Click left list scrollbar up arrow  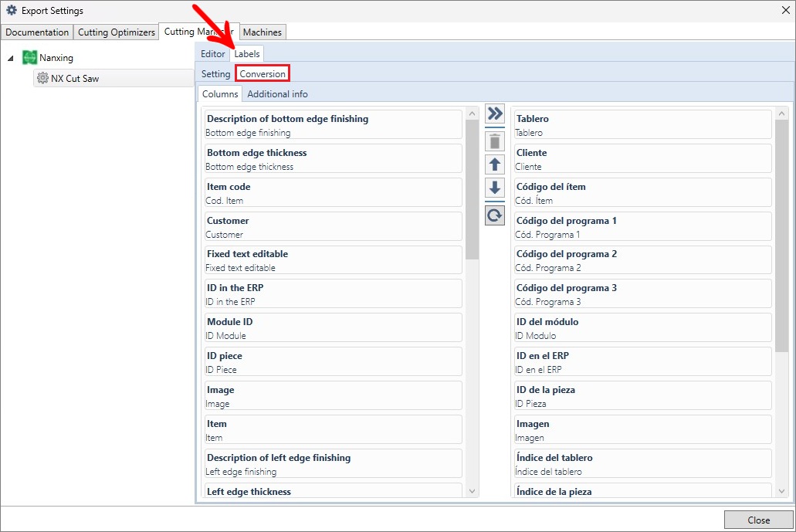[472, 114]
